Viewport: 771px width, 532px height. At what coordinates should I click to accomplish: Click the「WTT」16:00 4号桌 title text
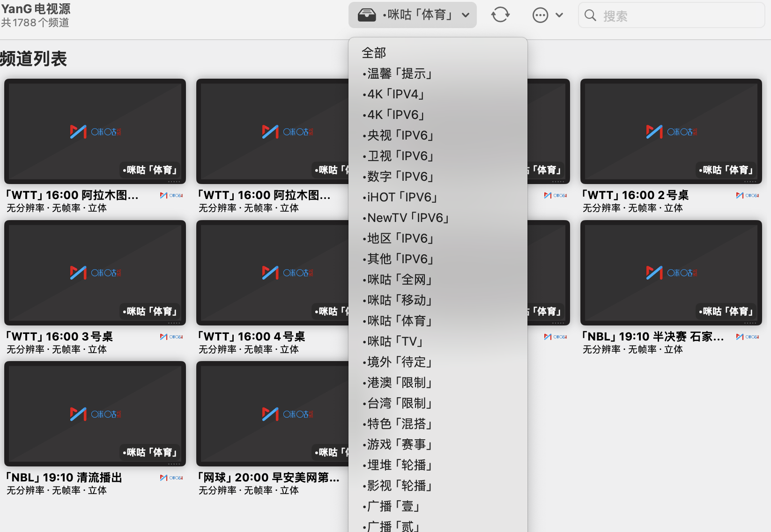(251, 336)
